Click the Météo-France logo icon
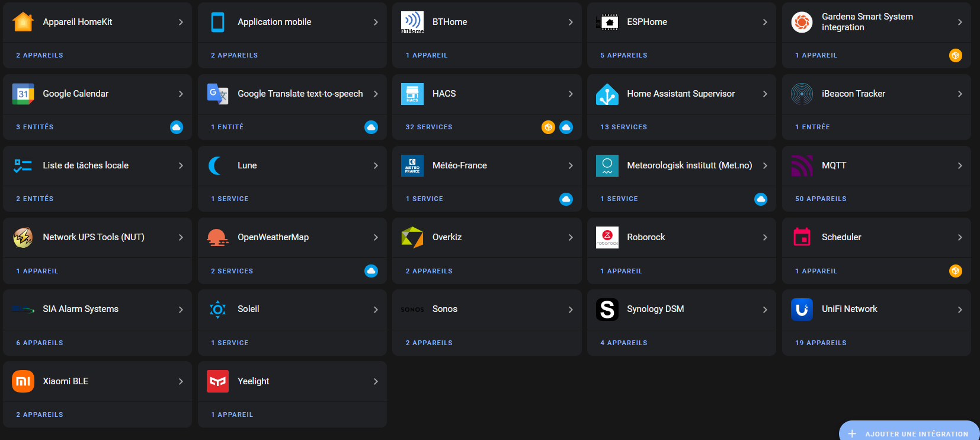Viewport: 980px width, 440px height. pos(412,165)
